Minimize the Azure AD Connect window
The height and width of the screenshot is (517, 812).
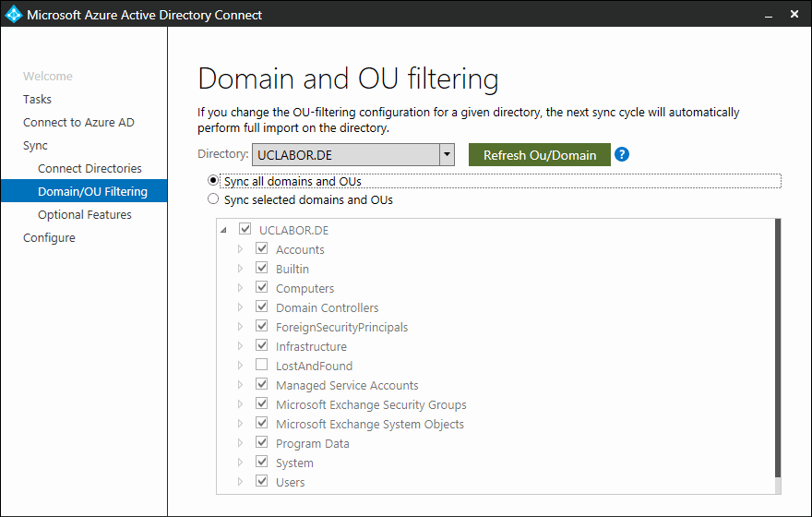coord(769,15)
